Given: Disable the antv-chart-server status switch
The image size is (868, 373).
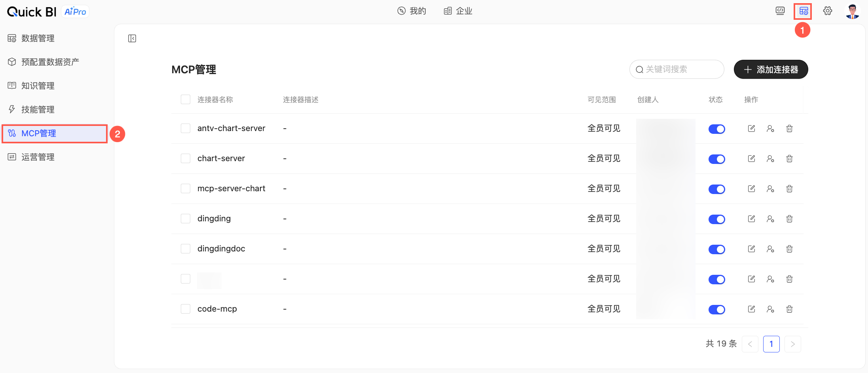Looking at the screenshot, I should pos(716,129).
